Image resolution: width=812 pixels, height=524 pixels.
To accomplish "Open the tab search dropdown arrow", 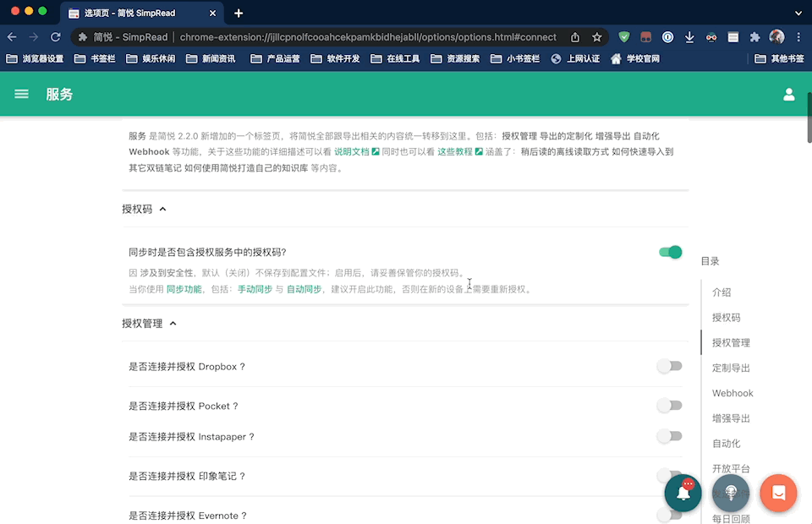I will 798,13.
